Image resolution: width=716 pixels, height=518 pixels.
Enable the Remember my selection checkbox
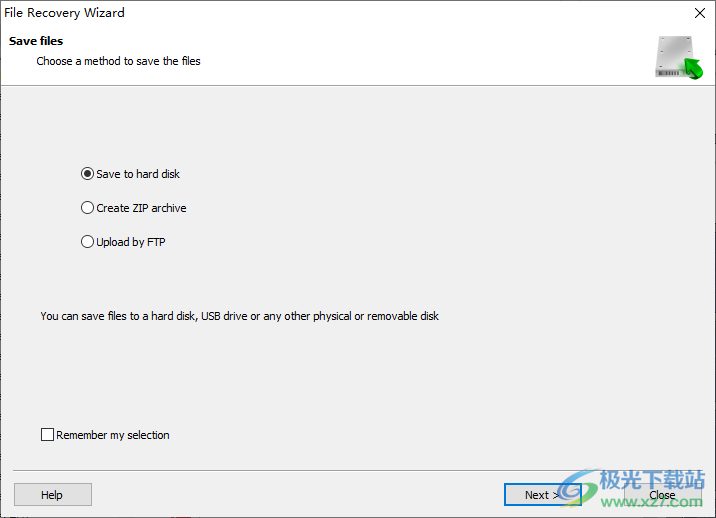pos(47,435)
